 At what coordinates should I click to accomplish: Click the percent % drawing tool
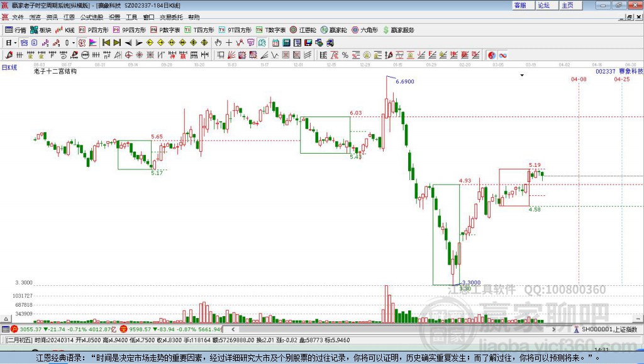click(x=345, y=55)
